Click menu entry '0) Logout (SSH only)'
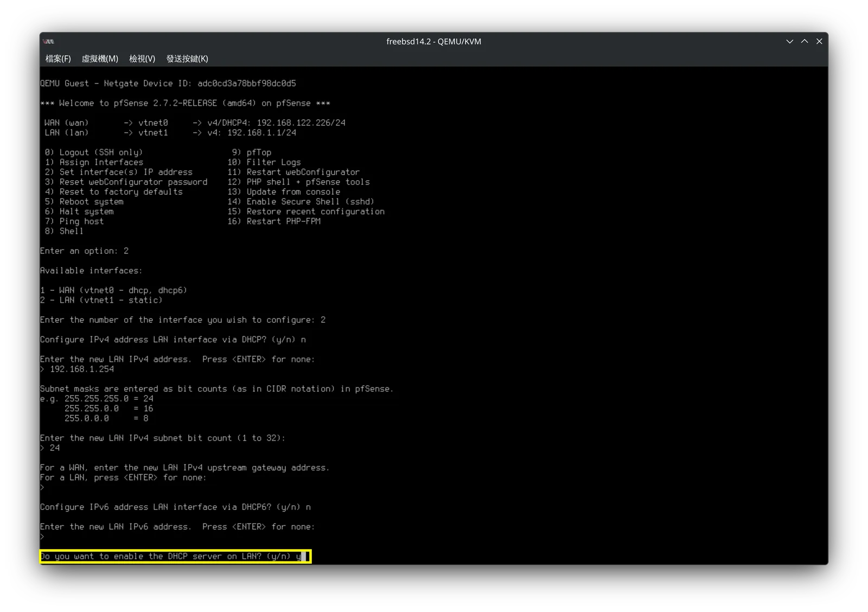Image resolution: width=868 pixels, height=612 pixels. coord(94,152)
